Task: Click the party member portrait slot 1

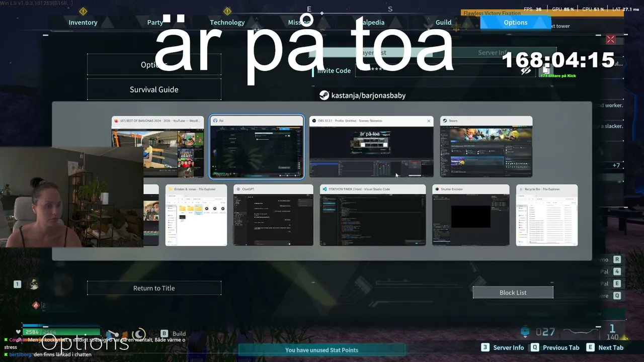Action: [34, 284]
